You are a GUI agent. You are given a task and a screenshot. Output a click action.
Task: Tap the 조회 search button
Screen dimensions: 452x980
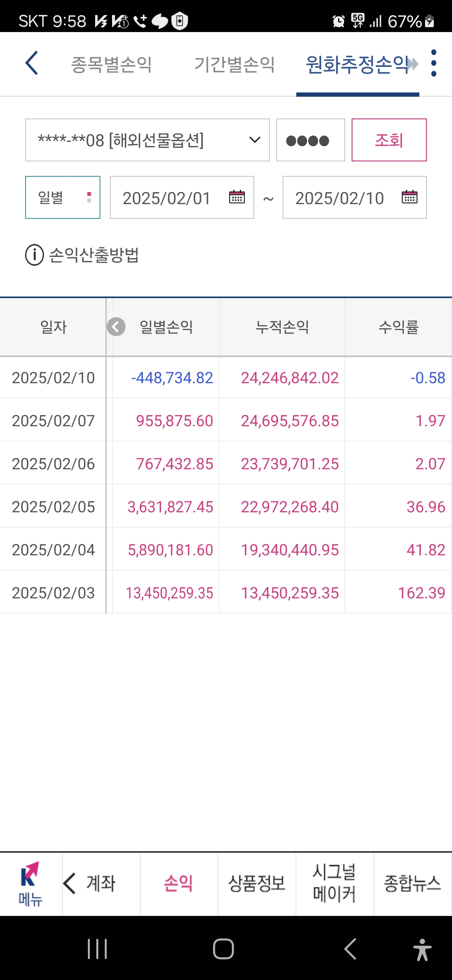click(389, 140)
